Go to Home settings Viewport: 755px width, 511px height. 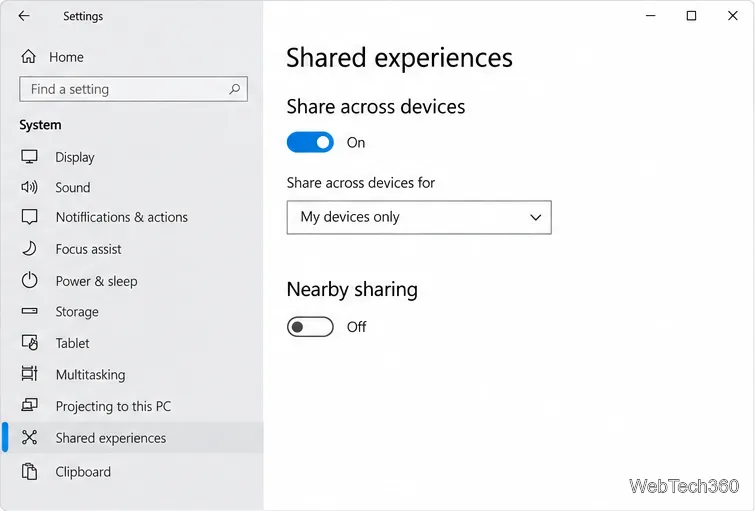point(66,57)
